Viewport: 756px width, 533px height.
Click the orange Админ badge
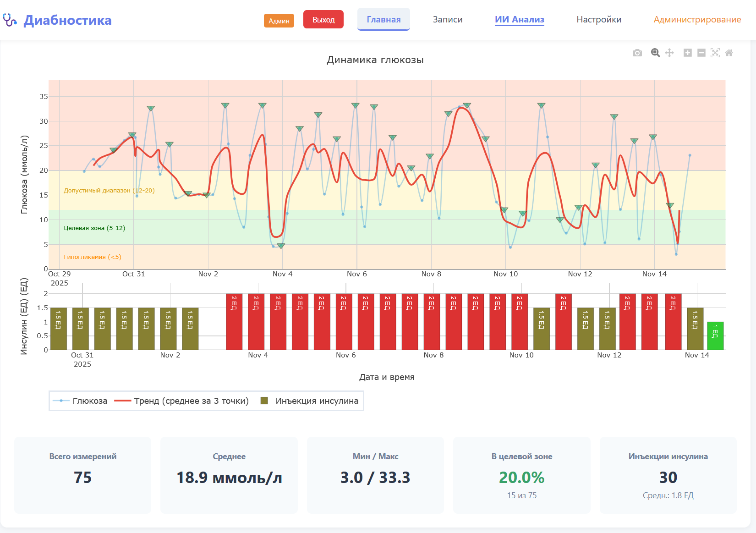click(279, 21)
